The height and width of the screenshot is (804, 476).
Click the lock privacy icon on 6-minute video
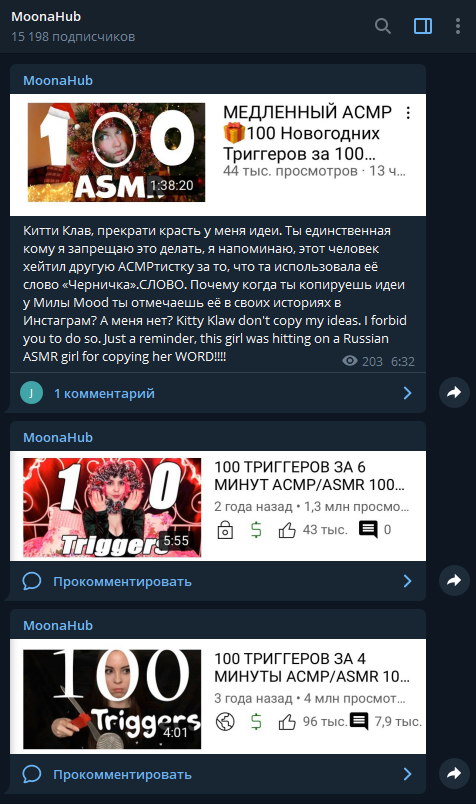tap(225, 530)
